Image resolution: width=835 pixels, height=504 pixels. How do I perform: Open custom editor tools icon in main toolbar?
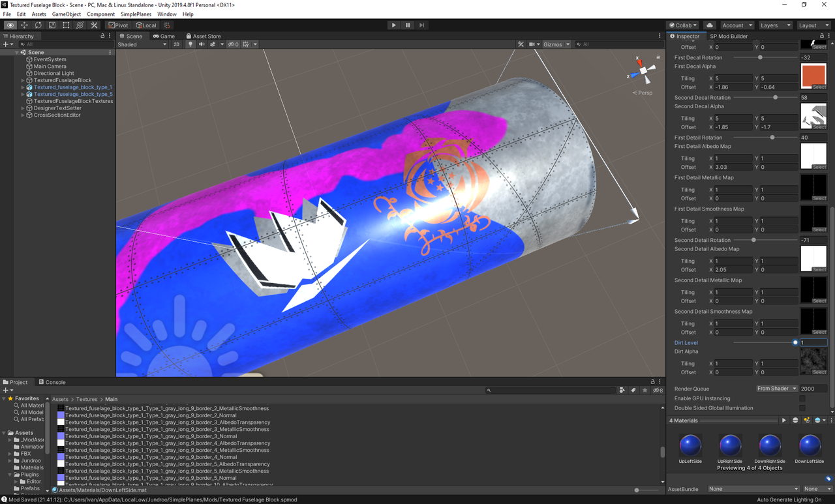click(x=94, y=25)
